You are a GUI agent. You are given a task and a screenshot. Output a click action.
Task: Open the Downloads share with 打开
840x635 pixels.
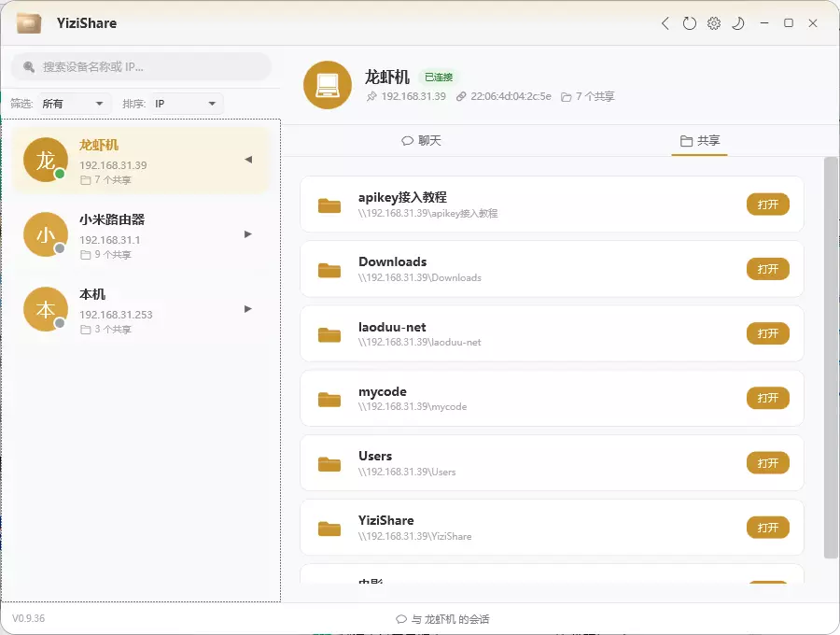(x=768, y=269)
